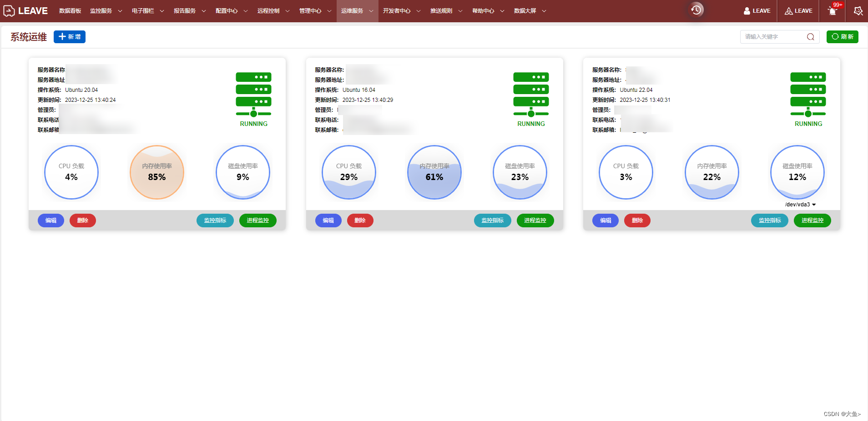Click the Ubuntu 16.04 server running status icon
This screenshot has height=421, width=868.
coord(531,100)
